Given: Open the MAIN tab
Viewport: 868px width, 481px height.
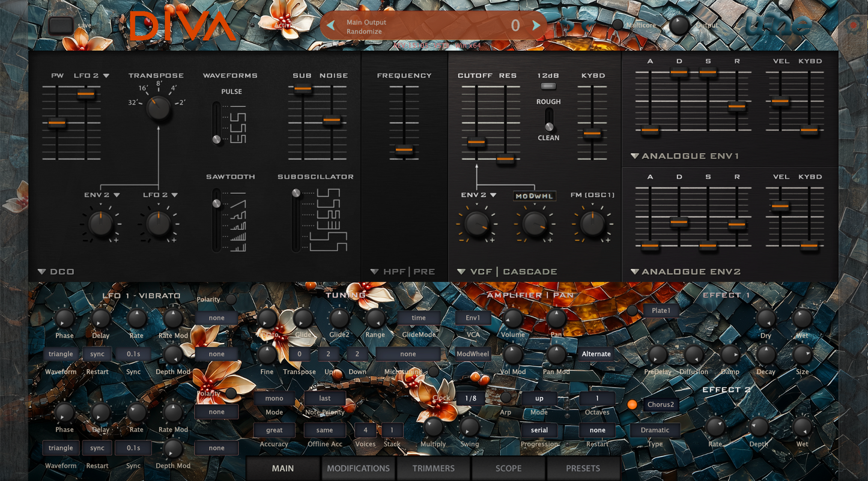Looking at the screenshot, I should pyautogui.click(x=283, y=468).
